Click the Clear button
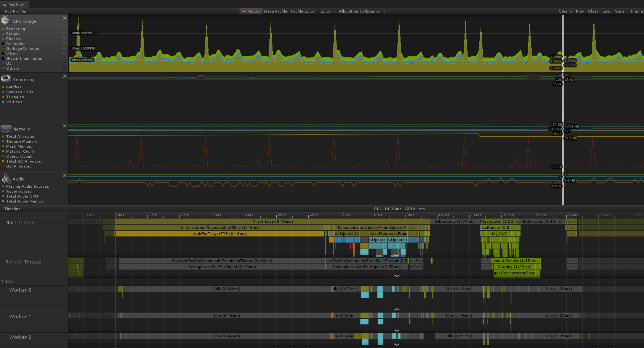The width and height of the screenshot is (644, 348). [x=593, y=11]
